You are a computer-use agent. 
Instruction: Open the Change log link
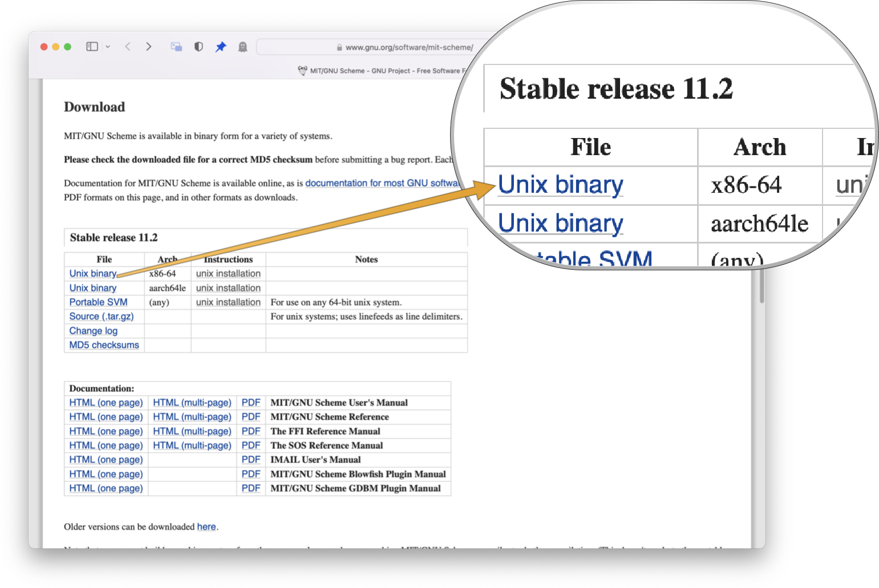(94, 331)
